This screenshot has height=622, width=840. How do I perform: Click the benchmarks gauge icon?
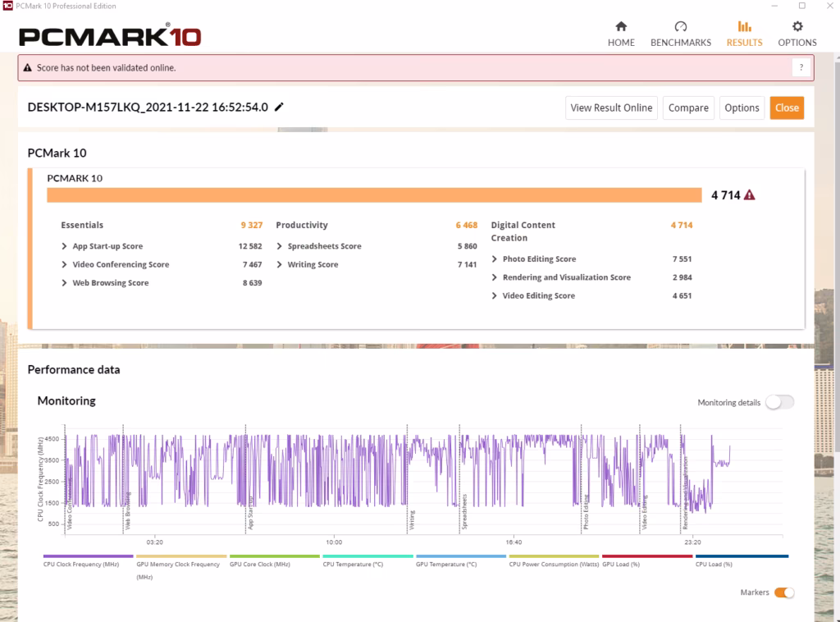click(x=680, y=26)
